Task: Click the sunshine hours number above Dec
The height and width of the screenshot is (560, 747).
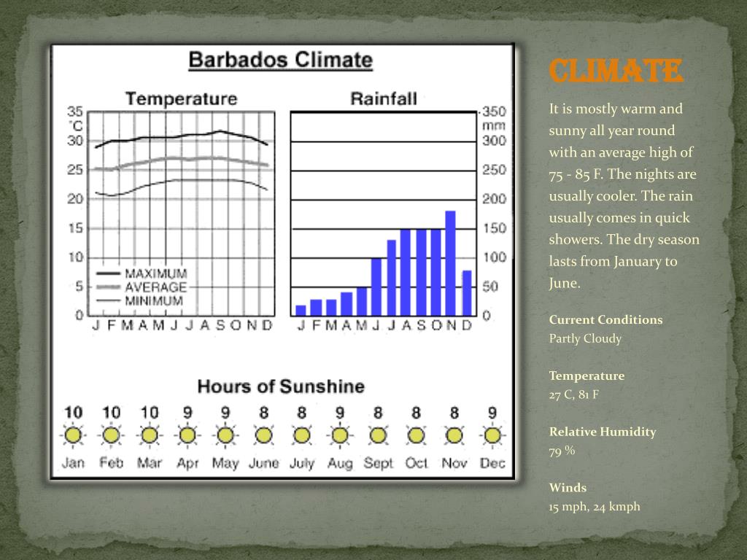Action: [492, 413]
